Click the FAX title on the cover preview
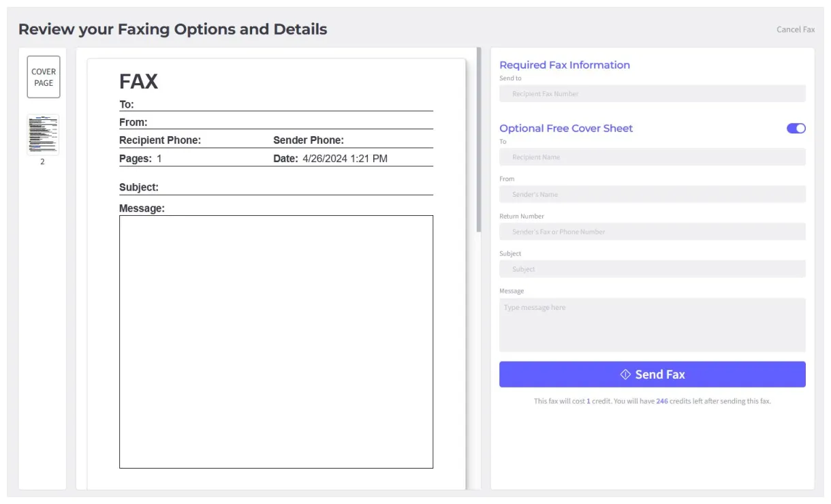This screenshot has height=504, width=831. pyautogui.click(x=138, y=81)
